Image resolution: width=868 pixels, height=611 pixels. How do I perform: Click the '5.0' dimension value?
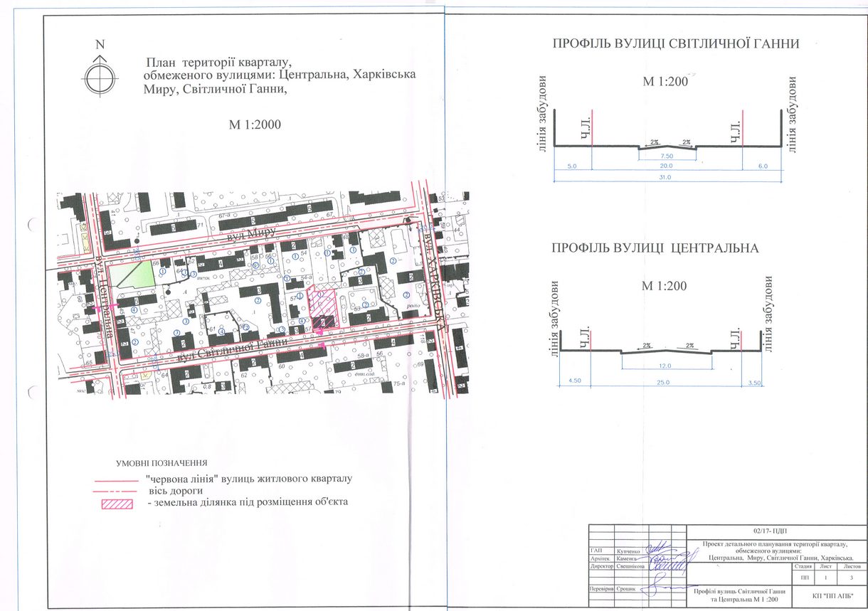click(x=571, y=165)
